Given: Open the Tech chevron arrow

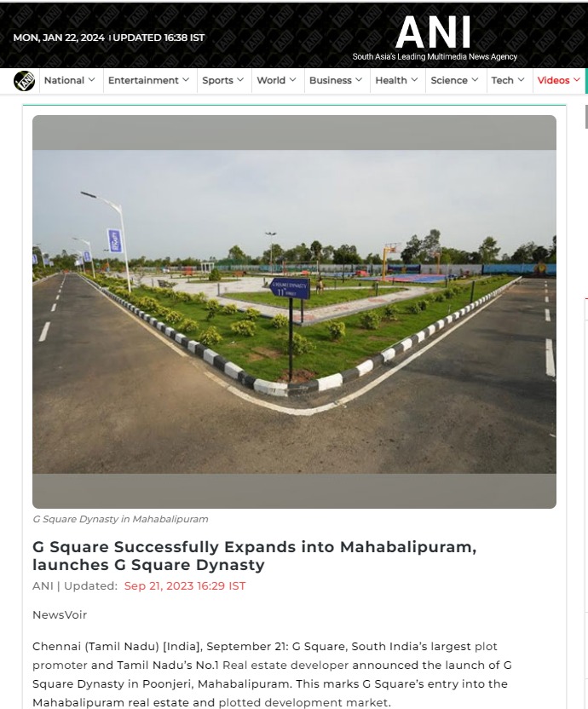Looking at the screenshot, I should tap(521, 80).
